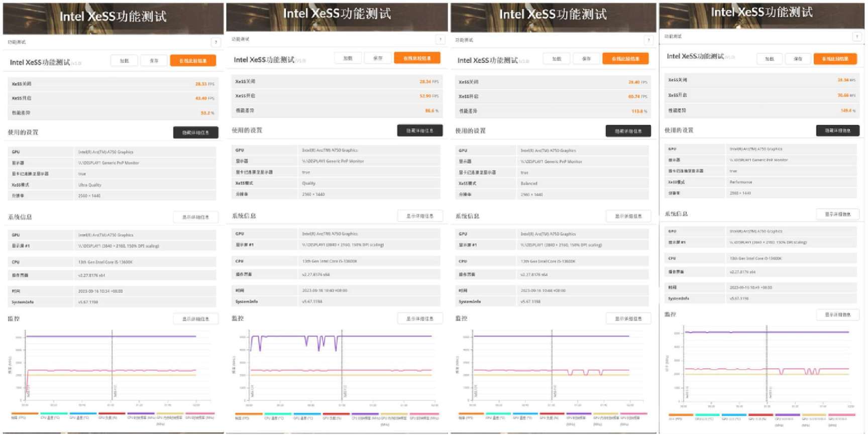Screen dimensions: 868x437
Task: Open the help icon in Performance panel
Action: pos(857,37)
